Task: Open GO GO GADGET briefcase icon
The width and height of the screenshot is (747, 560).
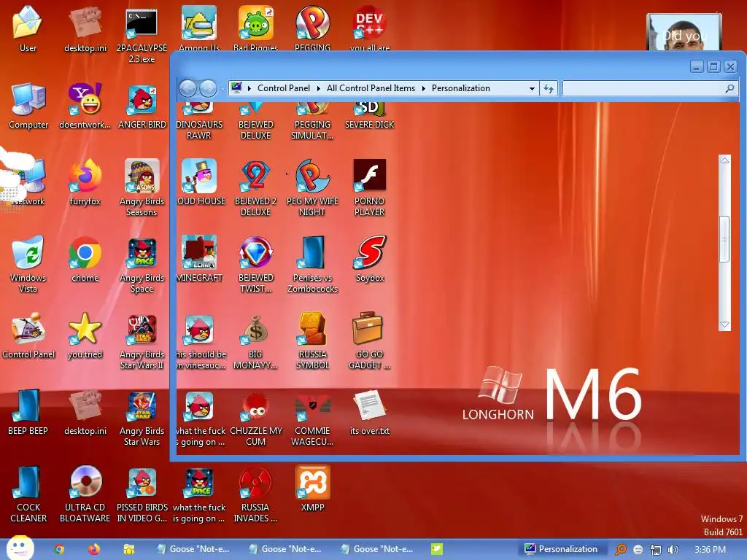Action: tap(370, 341)
